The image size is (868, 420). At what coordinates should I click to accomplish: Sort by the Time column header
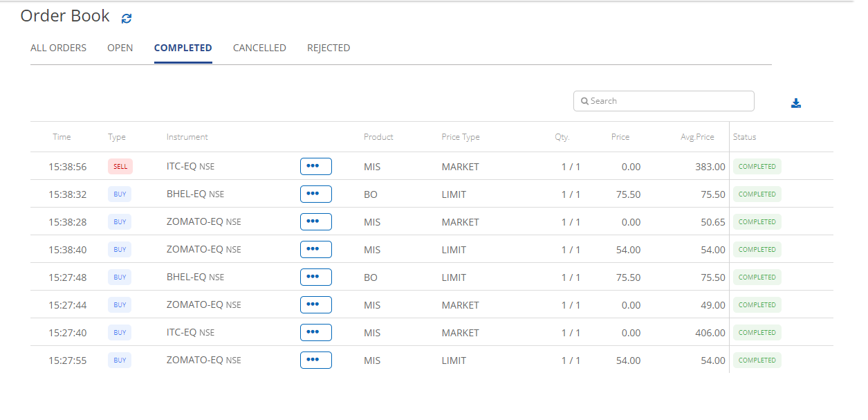(x=62, y=137)
